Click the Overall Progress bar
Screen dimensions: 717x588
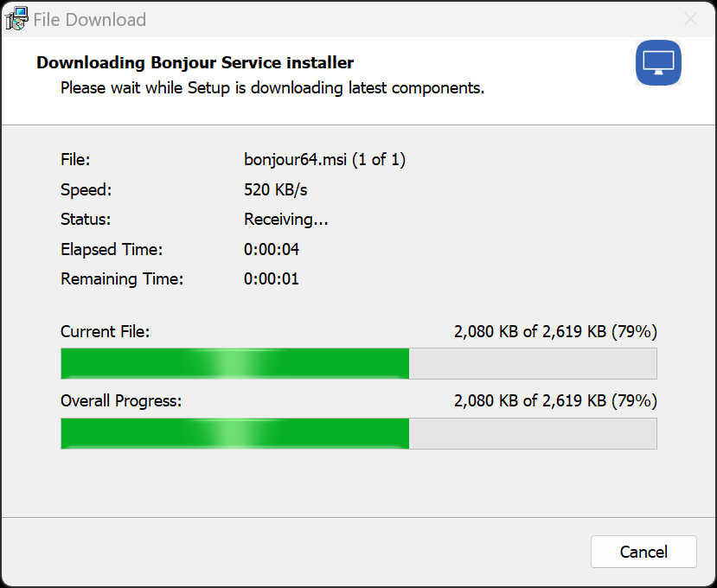(x=359, y=433)
